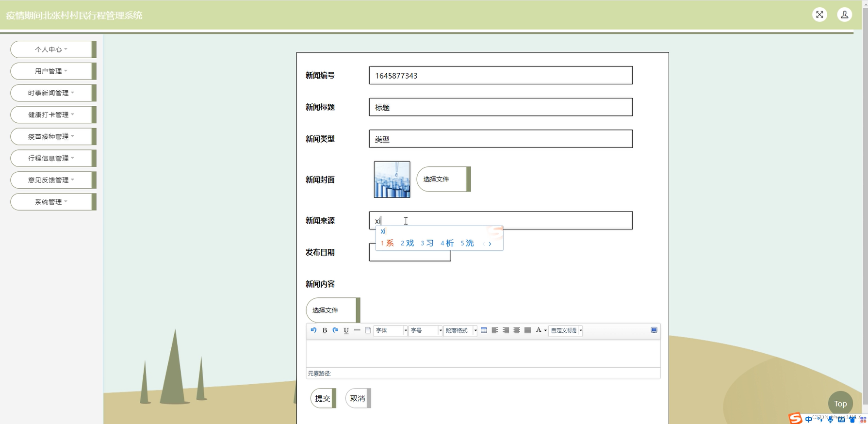
Task: Expand the 用户管理 sidebar menu
Action: tap(53, 71)
